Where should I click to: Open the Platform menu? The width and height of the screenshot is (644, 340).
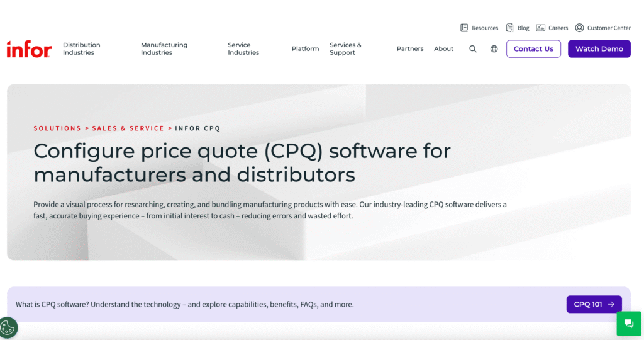[305, 49]
